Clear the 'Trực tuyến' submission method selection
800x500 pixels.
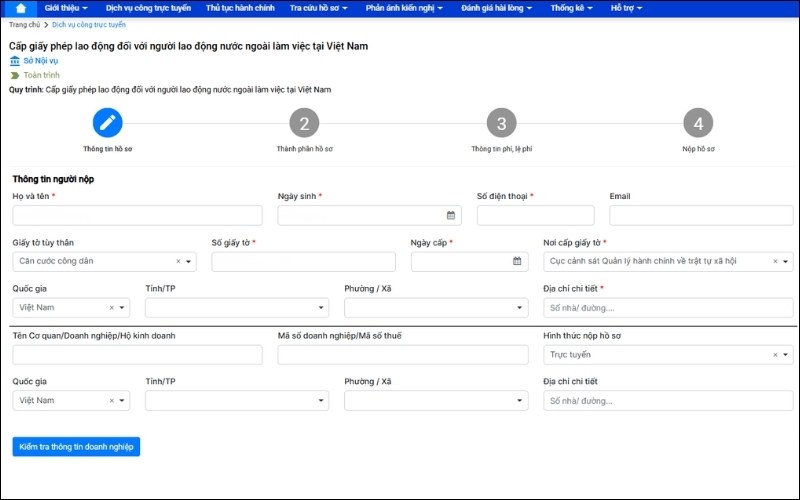[775, 354]
